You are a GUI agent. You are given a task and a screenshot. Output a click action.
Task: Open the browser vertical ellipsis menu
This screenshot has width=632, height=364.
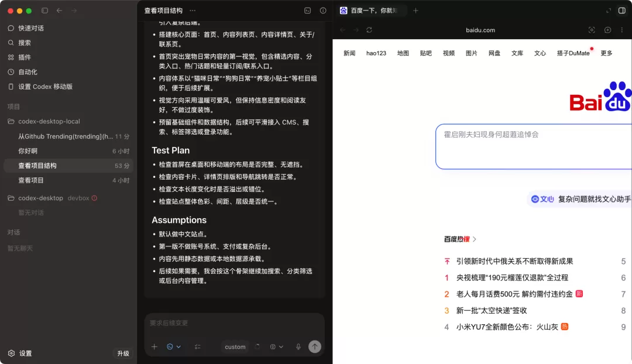pos(622,30)
